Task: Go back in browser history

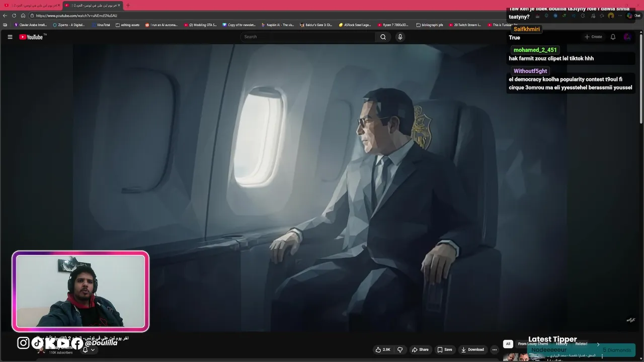Action: click(x=5, y=16)
